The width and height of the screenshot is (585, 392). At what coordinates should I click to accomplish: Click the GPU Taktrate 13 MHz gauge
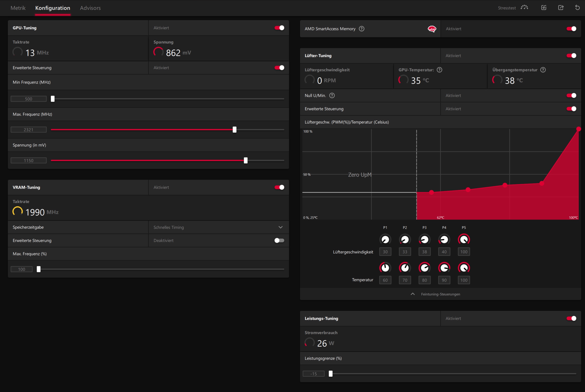(18, 52)
